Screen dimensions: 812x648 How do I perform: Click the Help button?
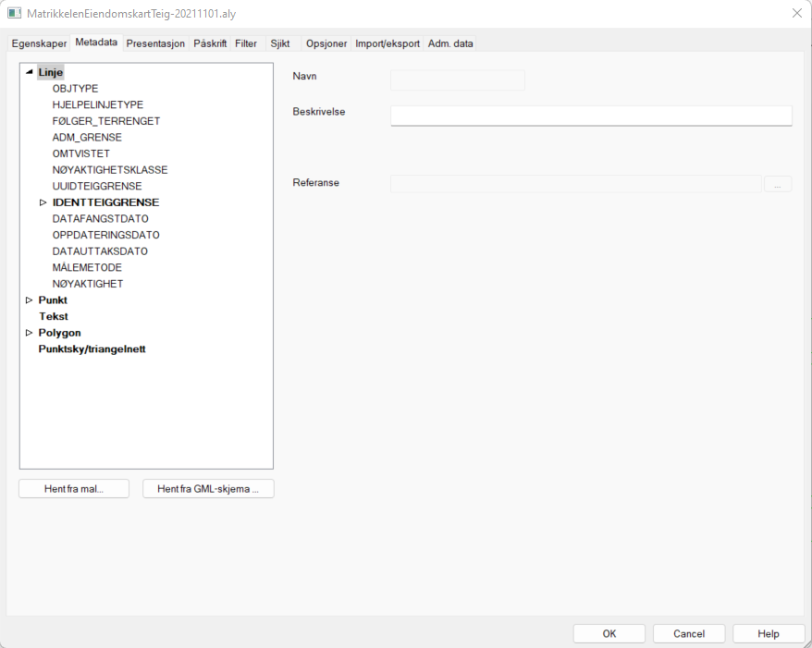769,634
